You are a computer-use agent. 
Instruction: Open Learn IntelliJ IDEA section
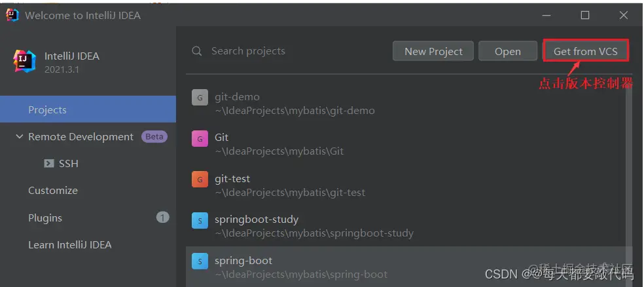[x=69, y=245]
